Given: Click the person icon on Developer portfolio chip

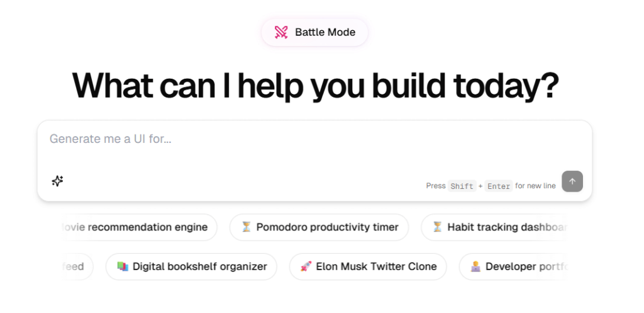Looking at the screenshot, I should (476, 266).
